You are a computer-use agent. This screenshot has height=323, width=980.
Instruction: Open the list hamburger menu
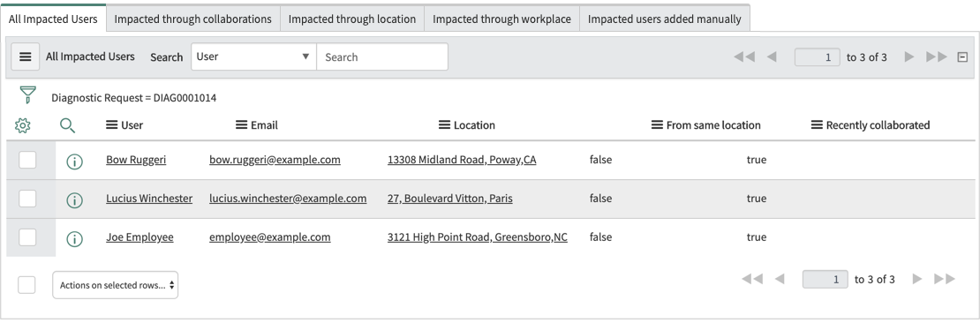point(25,56)
